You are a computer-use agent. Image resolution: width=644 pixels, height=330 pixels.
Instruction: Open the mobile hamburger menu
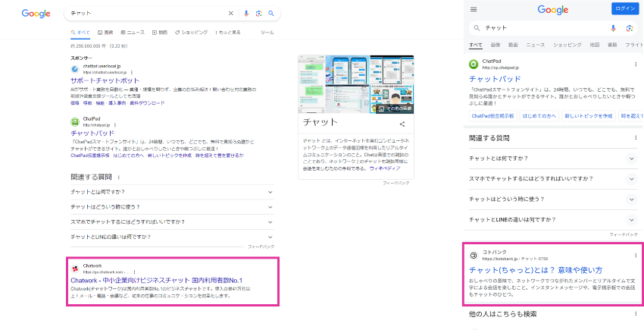pyautogui.click(x=474, y=9)
